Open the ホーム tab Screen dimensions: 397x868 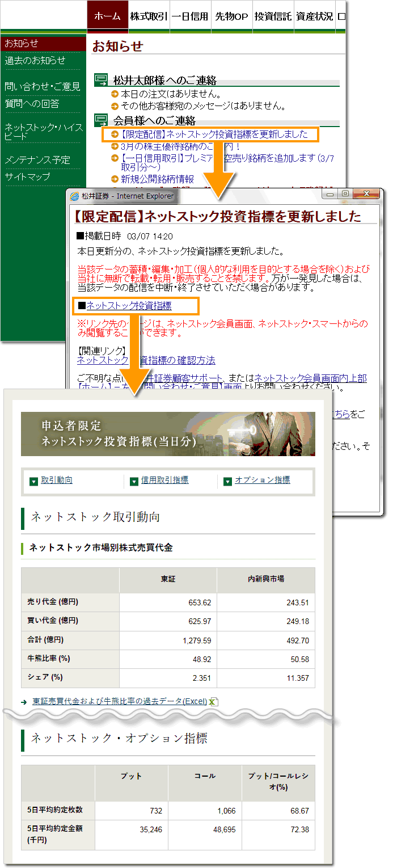tap(108, 16)
